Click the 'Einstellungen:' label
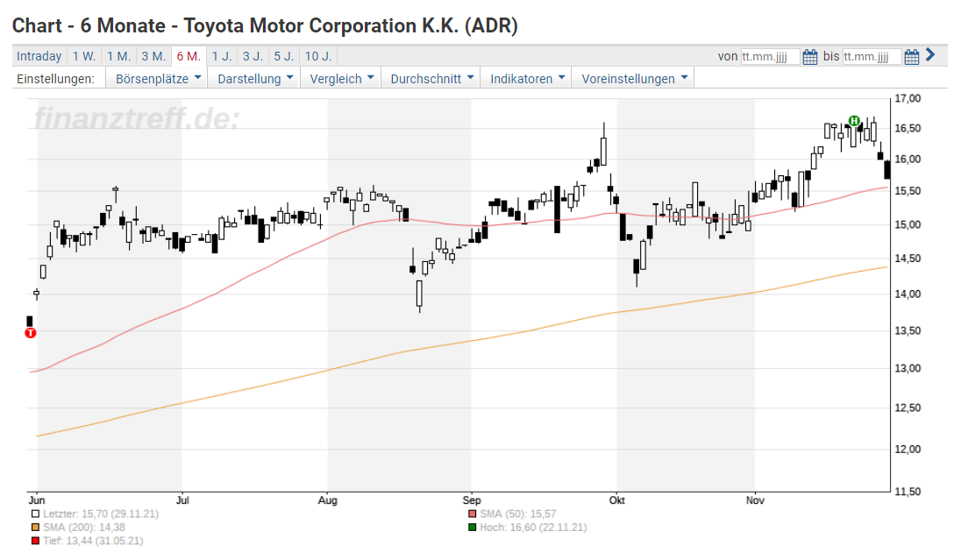 pos(55,79)
